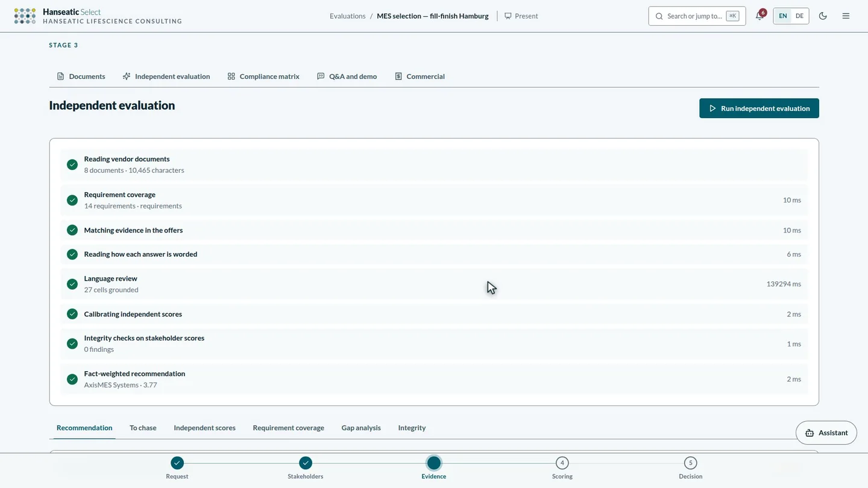
Task: Click the 139294 ms duration value
Action: (784, 284)
